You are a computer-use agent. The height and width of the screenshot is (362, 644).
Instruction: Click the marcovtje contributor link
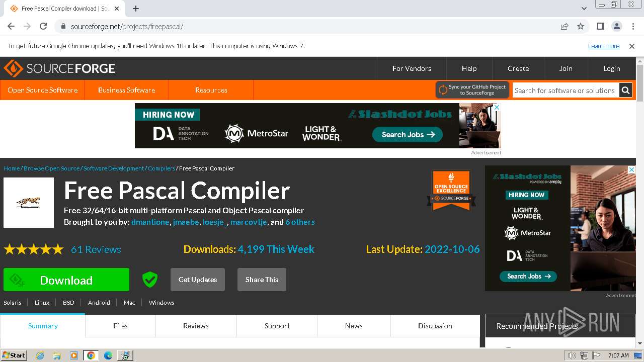pyautogui.click(x=249, y=222)
